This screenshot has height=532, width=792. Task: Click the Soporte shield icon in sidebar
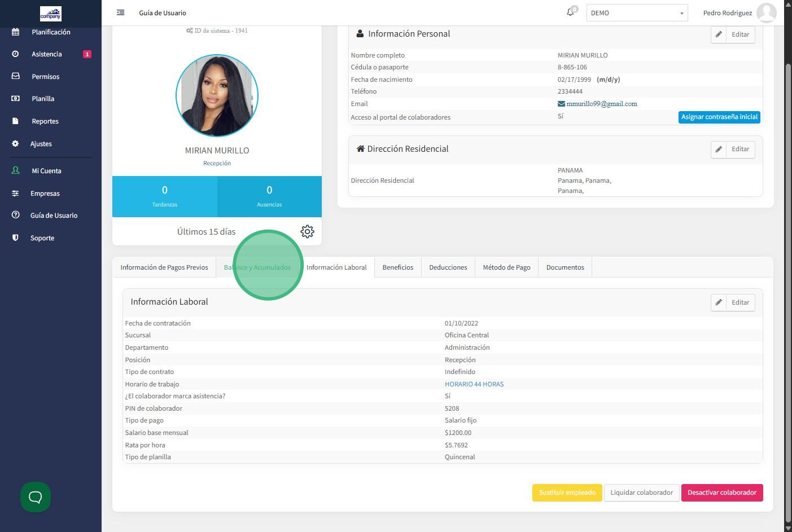(x=15, y=238)
